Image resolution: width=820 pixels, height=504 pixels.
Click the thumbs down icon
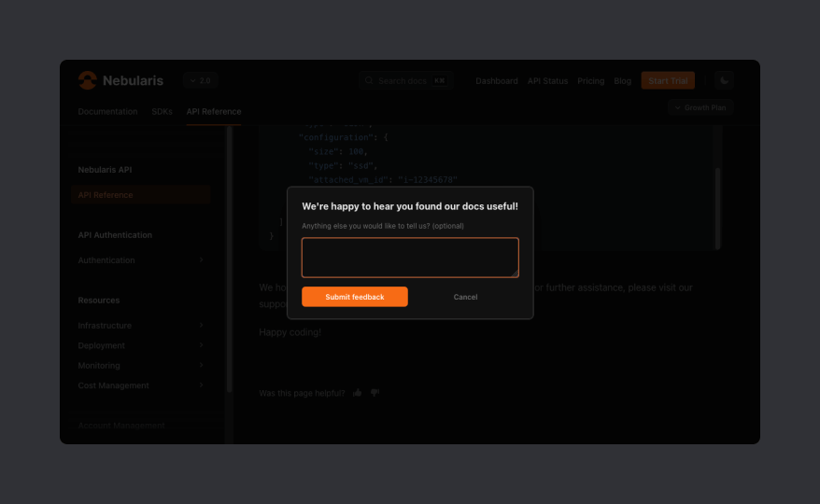[375, 393]
